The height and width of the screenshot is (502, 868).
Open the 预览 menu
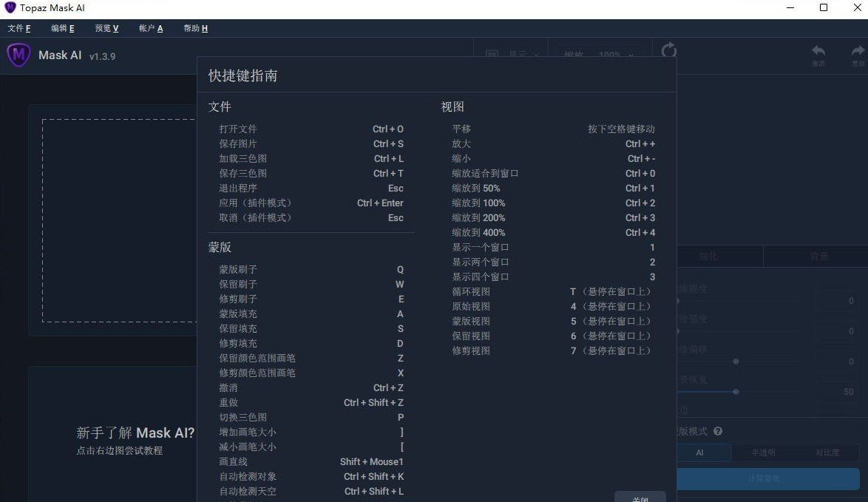[106, 28]
